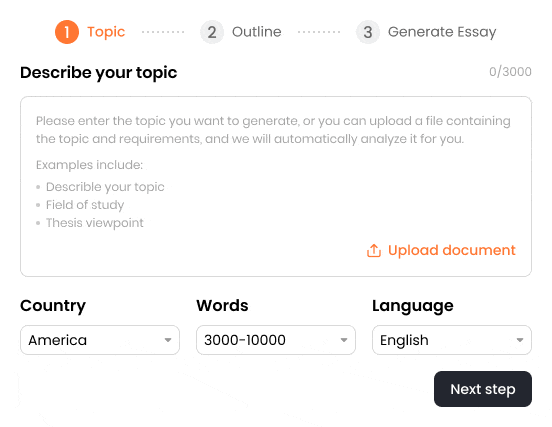Click the 0/3000 character counter
552x427 pixels.
pos(510,72)
